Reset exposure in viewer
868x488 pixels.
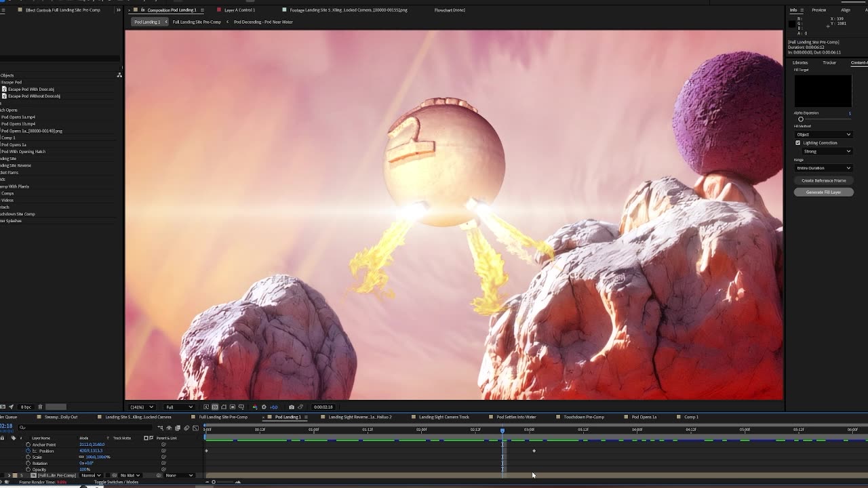tap(264, 407)
